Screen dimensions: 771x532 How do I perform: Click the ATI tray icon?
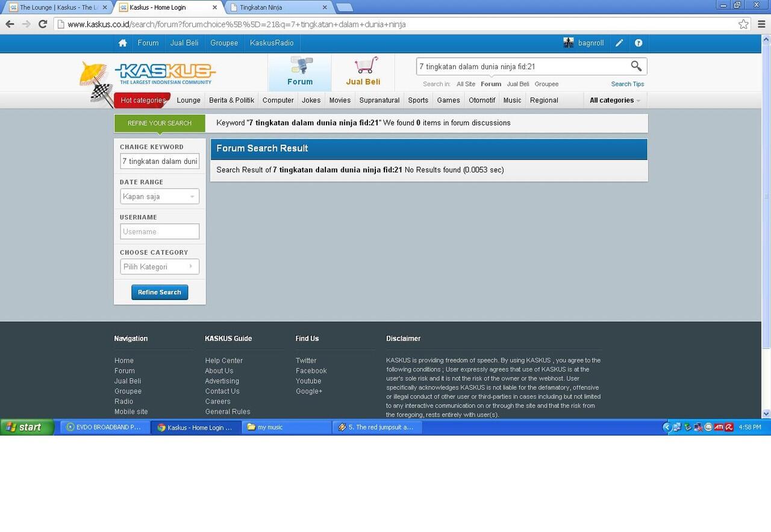pos(719,427)
